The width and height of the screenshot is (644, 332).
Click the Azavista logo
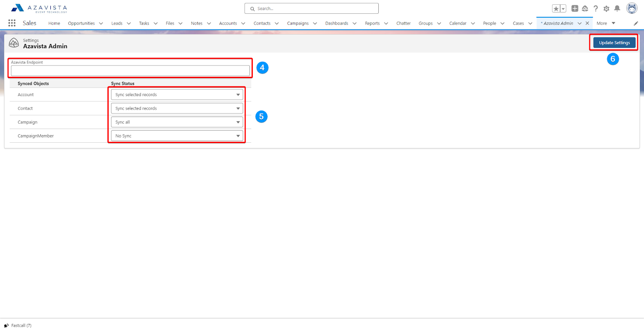tap(39, 8)
